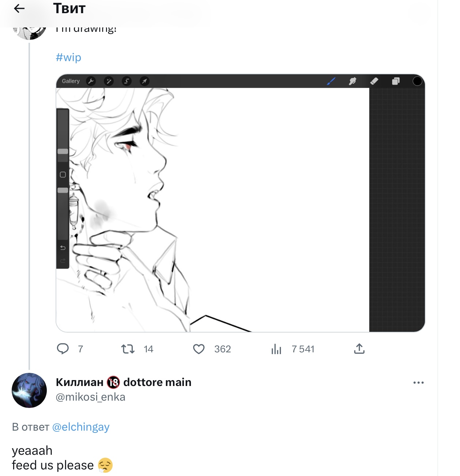The image size is (460, 476).
Task: Click the Procreate Transform arrow icon
Action: [144, 81]
